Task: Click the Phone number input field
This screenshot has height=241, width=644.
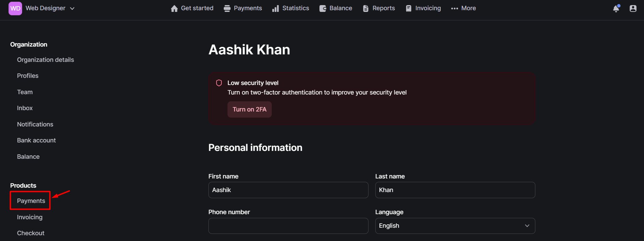Action: pyautogui.click(x=288, y=225)
